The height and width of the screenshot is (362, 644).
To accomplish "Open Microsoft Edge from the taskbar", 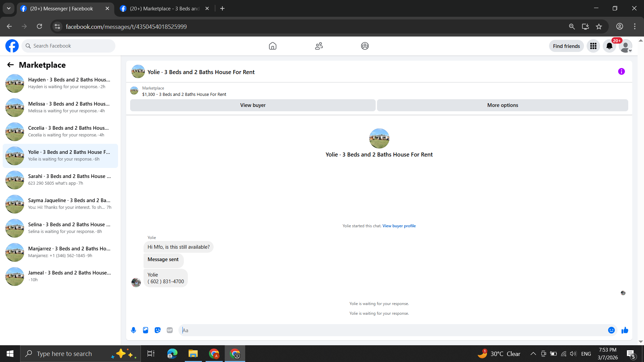I will coord(172,354).
